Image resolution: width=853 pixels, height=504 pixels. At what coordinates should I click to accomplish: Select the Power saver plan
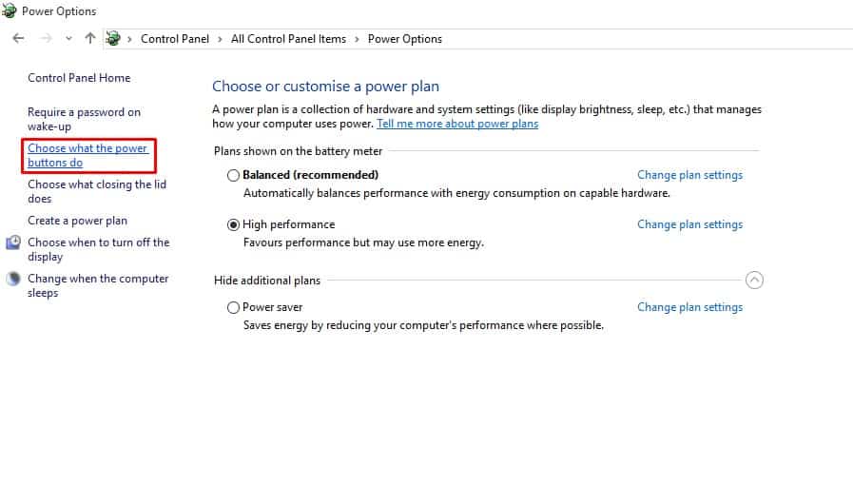point(234,307)
